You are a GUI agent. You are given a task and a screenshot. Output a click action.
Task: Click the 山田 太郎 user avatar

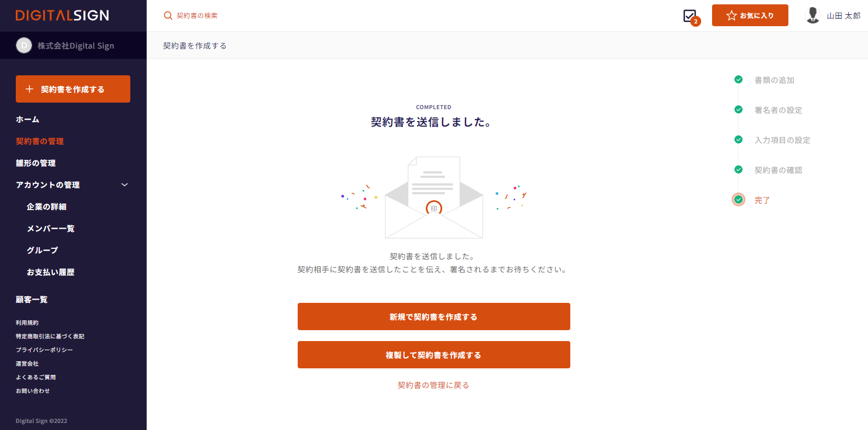pos(812,15)
